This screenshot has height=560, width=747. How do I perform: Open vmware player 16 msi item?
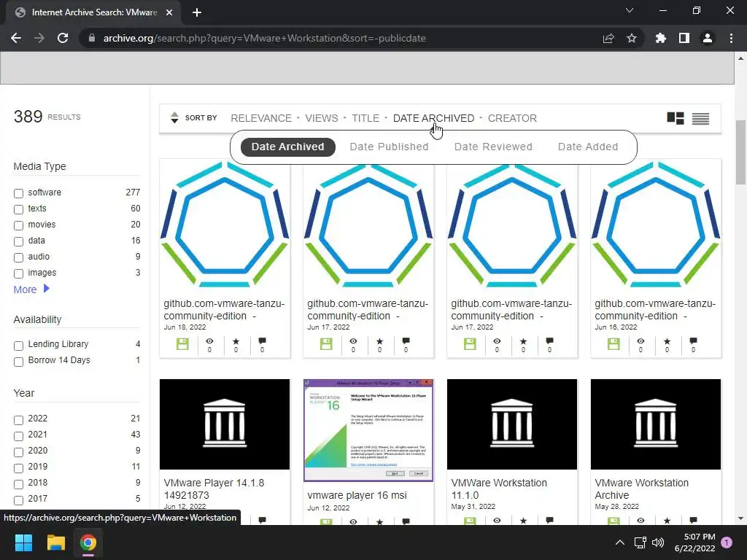coord(357,495)
